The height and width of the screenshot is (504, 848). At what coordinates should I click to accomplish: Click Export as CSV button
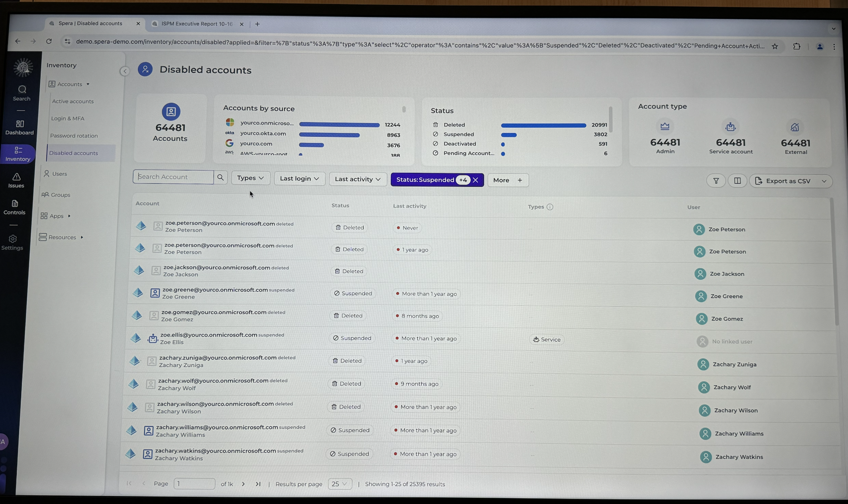tap(787, 181)
